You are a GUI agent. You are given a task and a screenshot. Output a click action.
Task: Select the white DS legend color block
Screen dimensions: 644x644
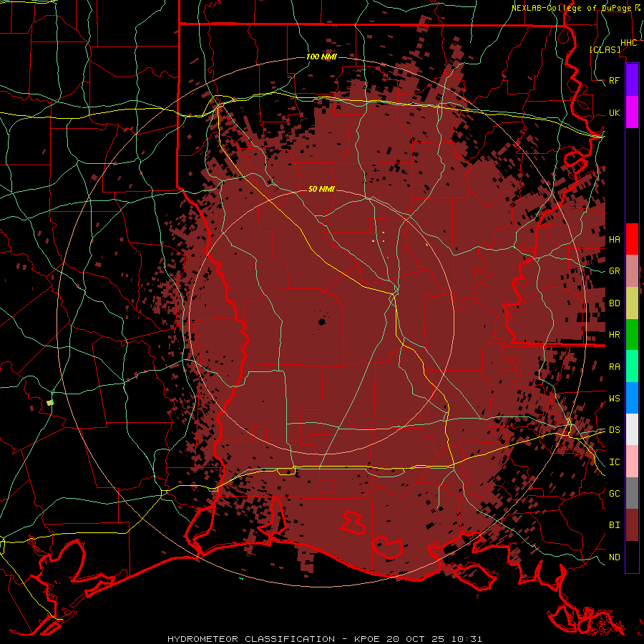pos(632,429)
